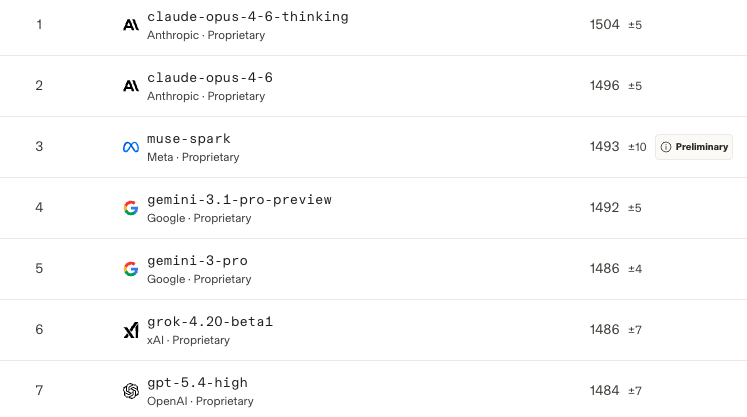The image size is (747, 417).
Task: Open the gemini-3.1-pro-preview model entry
Action: [239, 200]
